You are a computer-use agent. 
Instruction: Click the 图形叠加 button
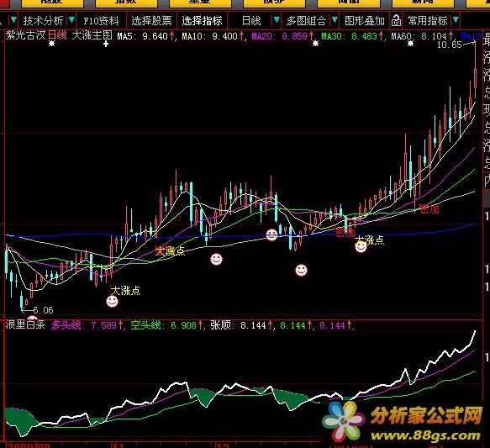(x=365, y=21)
